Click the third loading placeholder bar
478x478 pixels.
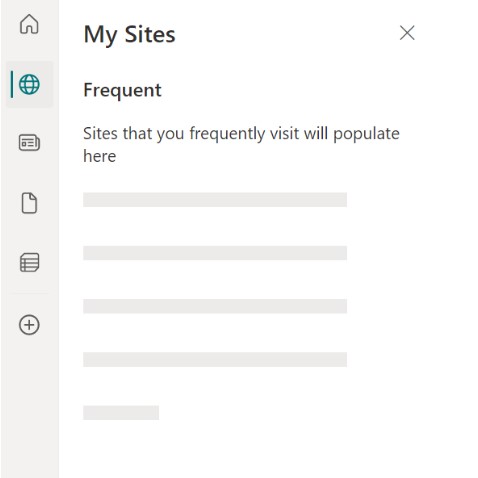215,306
